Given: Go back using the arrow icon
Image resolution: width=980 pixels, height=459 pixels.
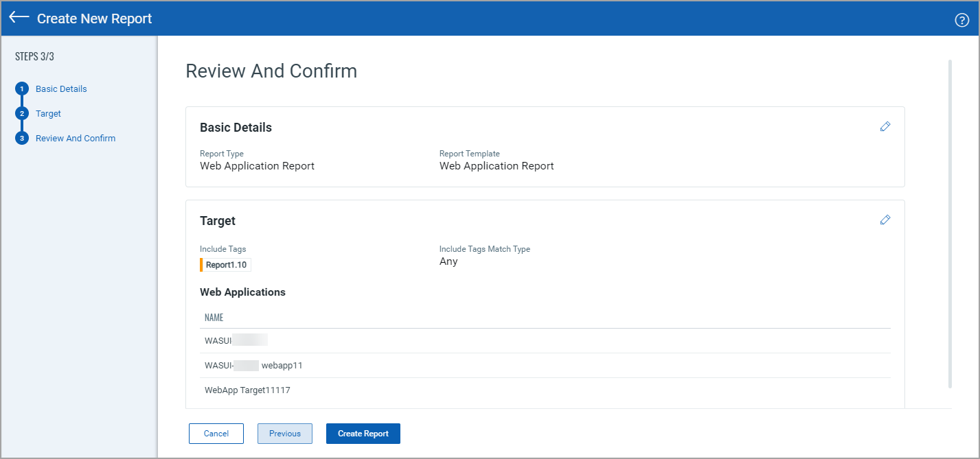Looking at the screenshot, I should click(19, 18).
